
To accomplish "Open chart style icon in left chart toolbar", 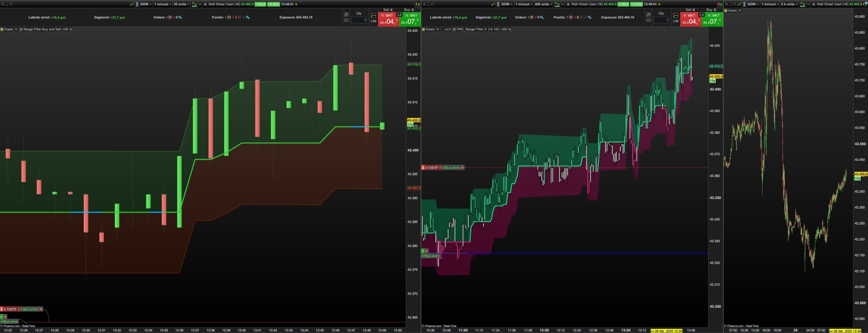I will click(194, 4).
